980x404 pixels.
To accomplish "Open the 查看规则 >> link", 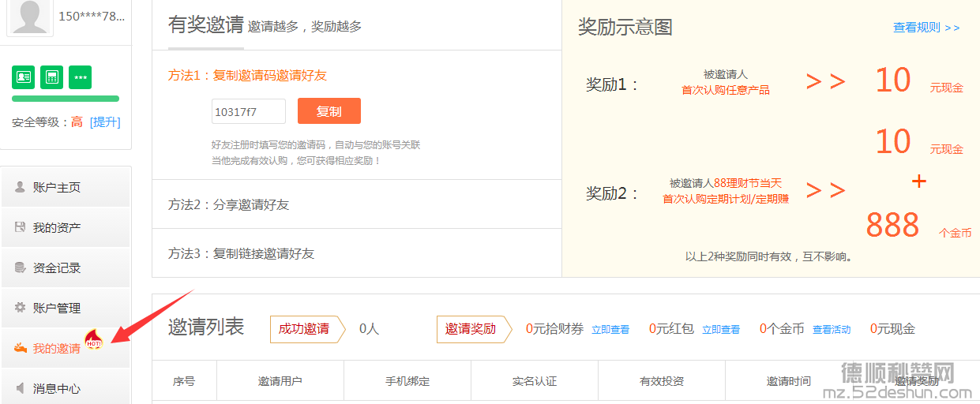I will tap(926, 28).
